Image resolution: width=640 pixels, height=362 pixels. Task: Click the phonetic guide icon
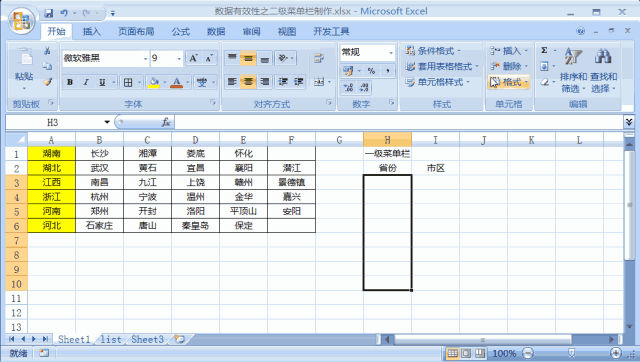point(202,82)
